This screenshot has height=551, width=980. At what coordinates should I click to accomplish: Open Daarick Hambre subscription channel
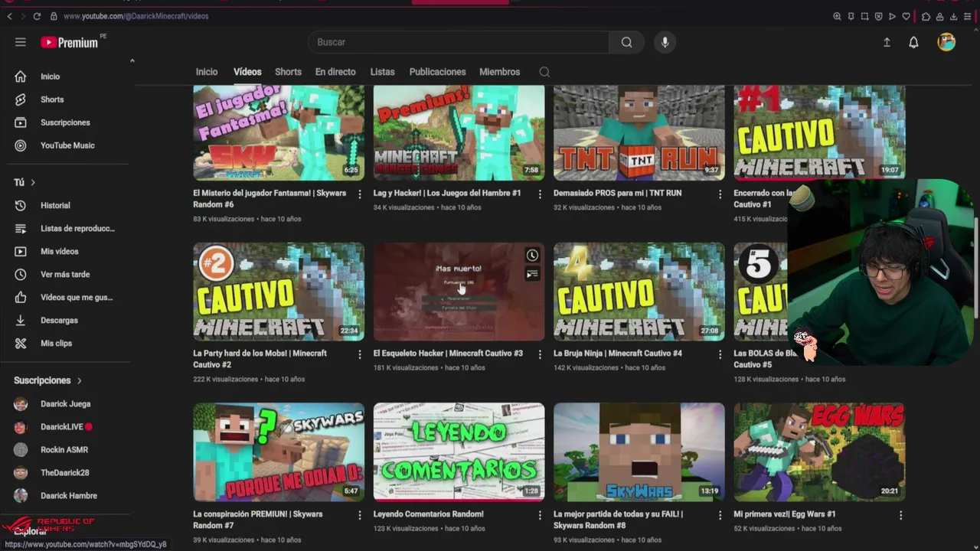[67, 496]
